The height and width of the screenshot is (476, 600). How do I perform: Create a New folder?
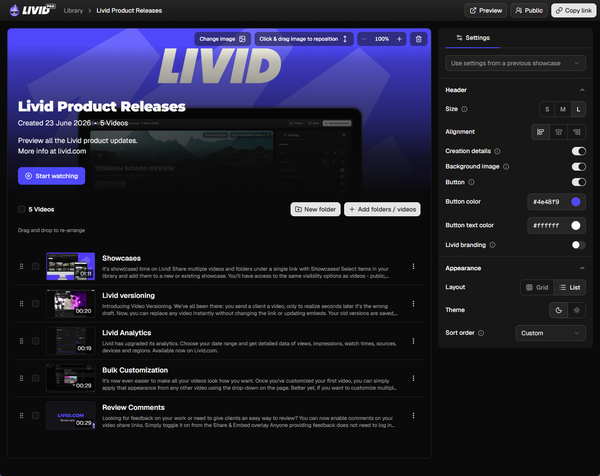(315, 209)
